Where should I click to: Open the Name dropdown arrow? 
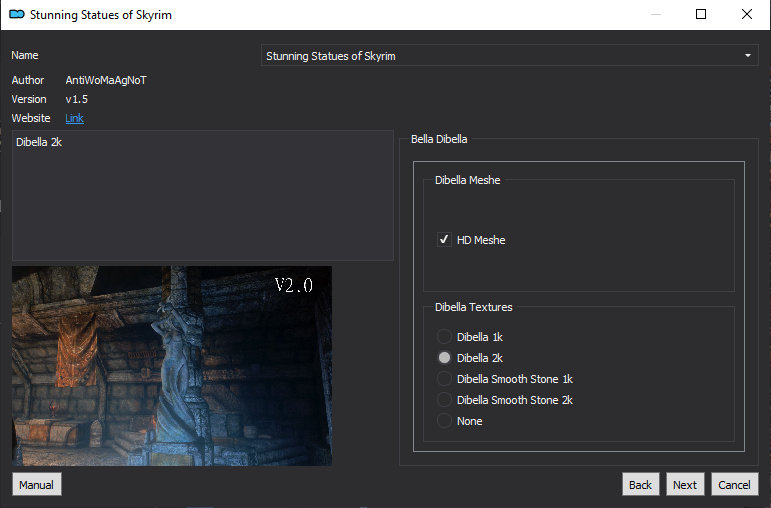point(747,56)
